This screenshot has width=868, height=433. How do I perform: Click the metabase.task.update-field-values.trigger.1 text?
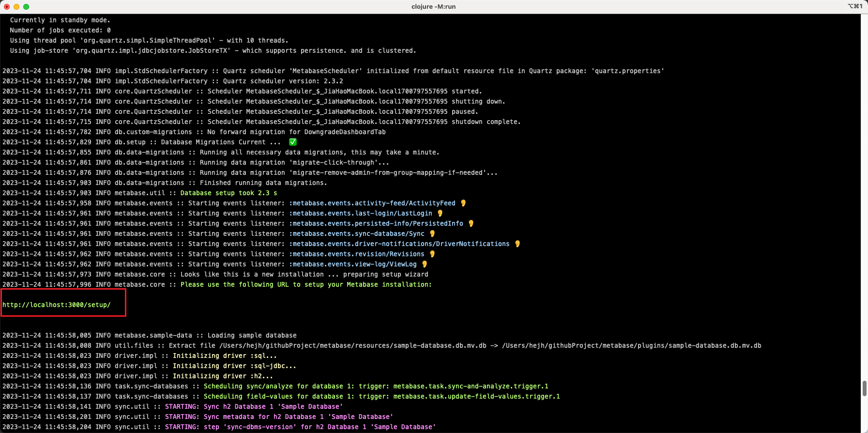[x=476, y=396]
